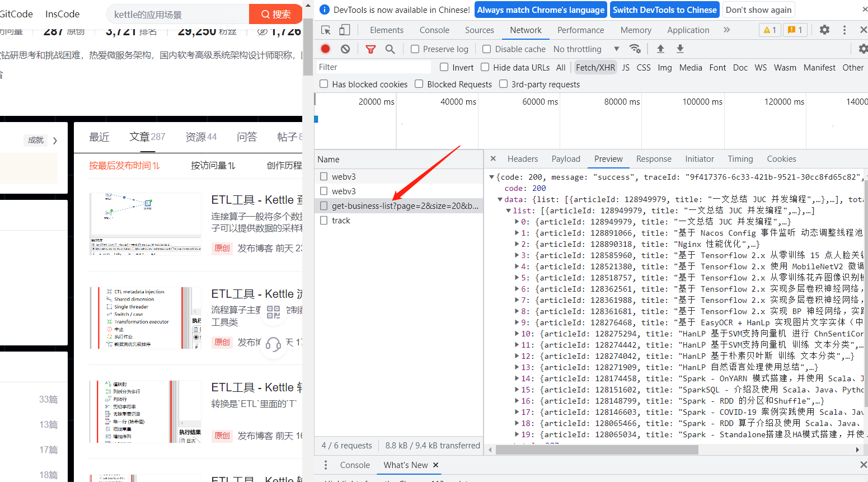The height and width of the screenshot is (482, 868).
Task: Open the Console drawer tab
Action: pyautogui.click(x=355, y=465)
